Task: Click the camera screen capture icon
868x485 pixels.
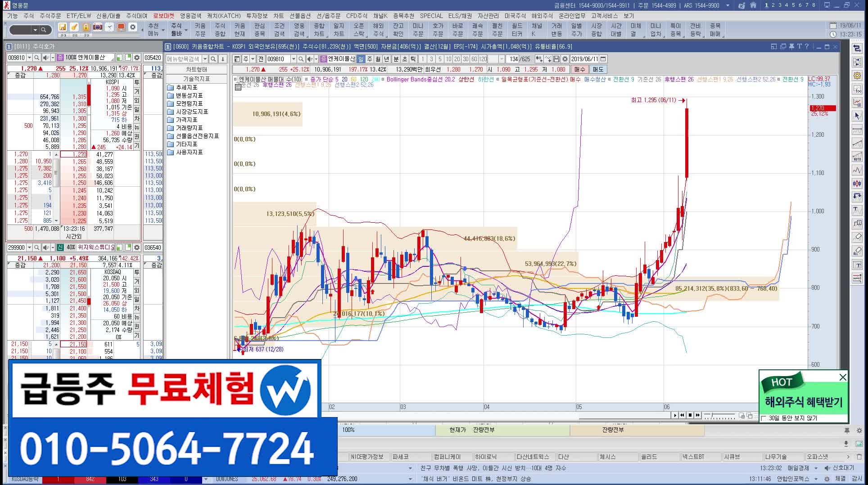Action: click(98, 27)
